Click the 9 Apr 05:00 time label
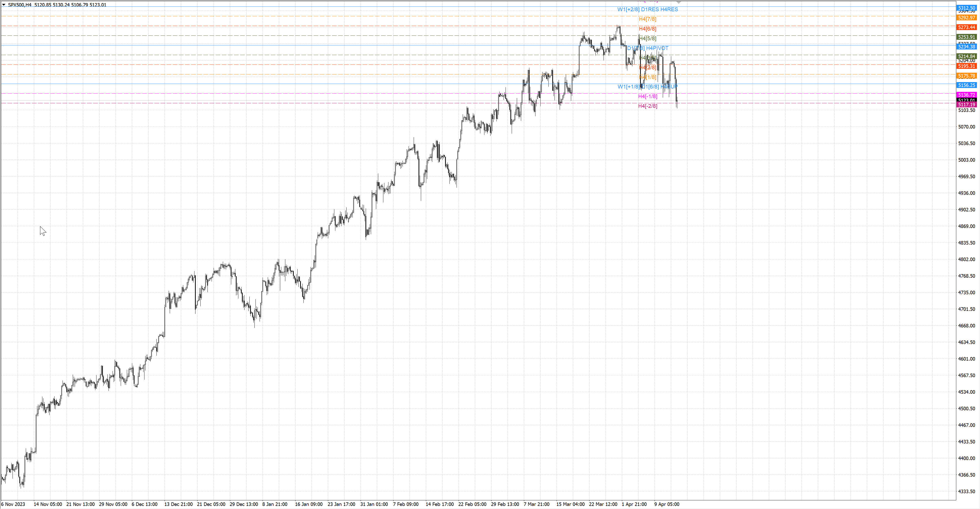980x509 pixels. click(667, 504)
